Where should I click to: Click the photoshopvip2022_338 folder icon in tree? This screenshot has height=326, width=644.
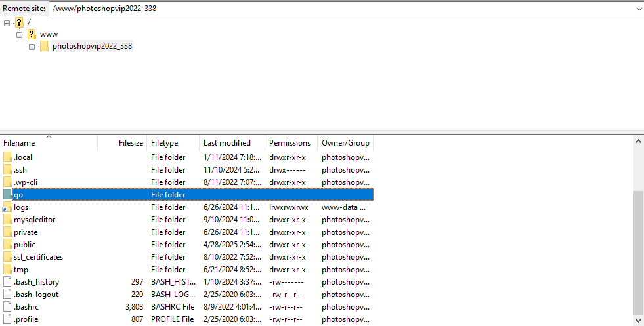(x=45, y=46)
